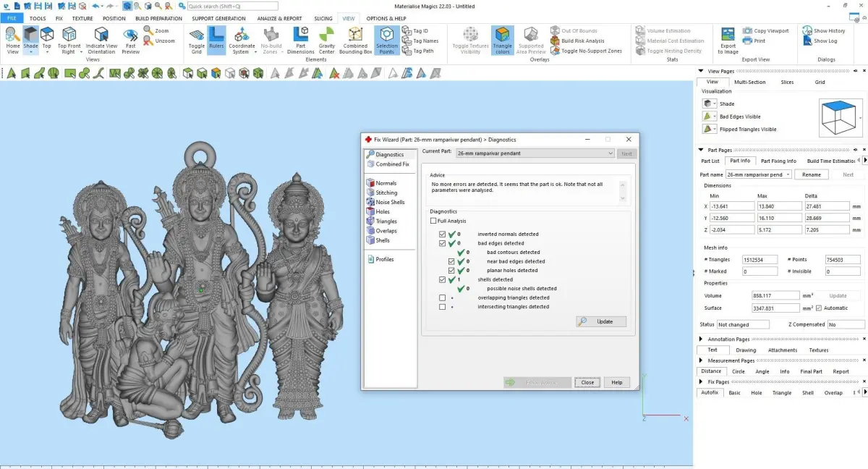Check intersecting triangles detected checkbox
The width and height of the screenshot is (868, 469).
tap(443, 307)
